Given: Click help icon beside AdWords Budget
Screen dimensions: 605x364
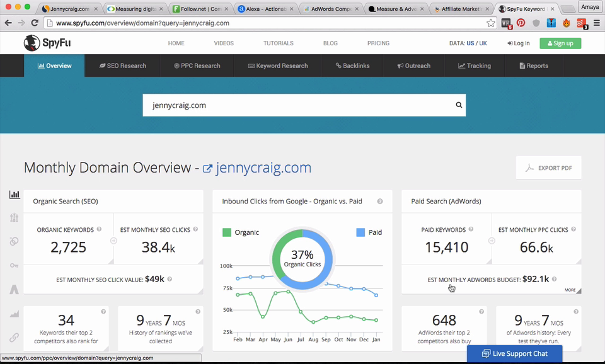Looking at the screenshot, I should pos(555,279).
